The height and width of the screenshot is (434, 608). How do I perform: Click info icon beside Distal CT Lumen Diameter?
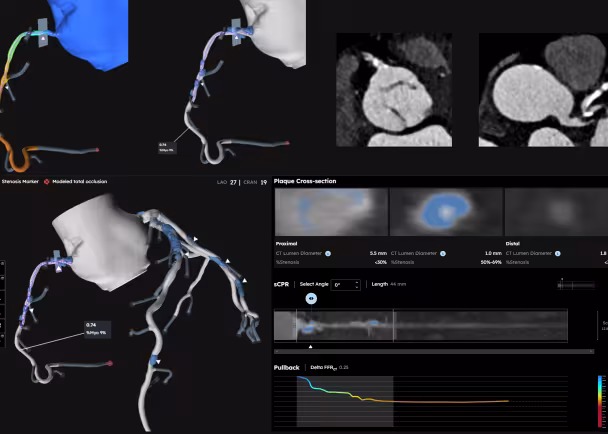pyautogui.click(x=558, y=254)
